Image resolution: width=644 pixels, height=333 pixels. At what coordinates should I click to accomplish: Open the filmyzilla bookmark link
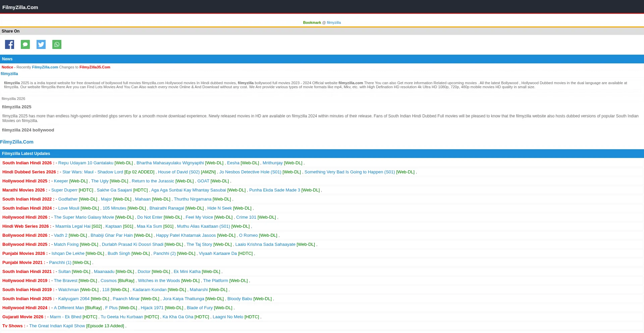tap(334, 22)
